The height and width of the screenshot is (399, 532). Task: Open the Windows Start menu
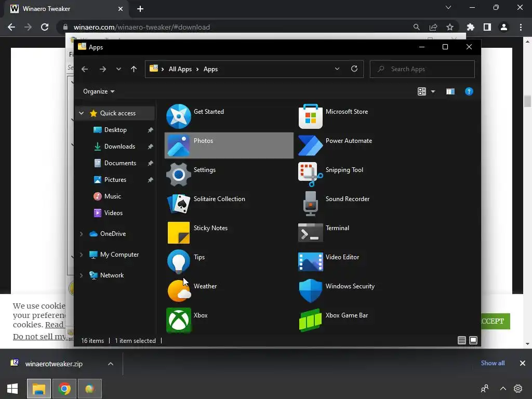point(12,389)
